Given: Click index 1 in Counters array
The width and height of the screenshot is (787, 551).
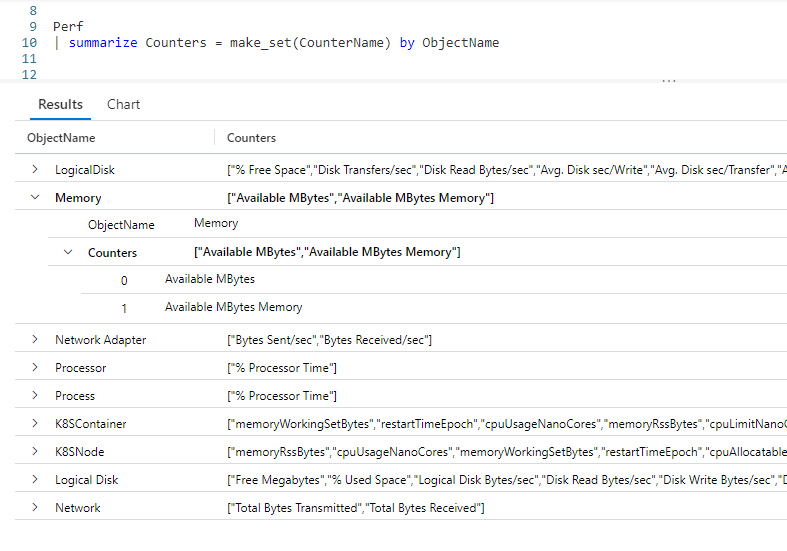Looking at the screenshot, I should (124, 308).
